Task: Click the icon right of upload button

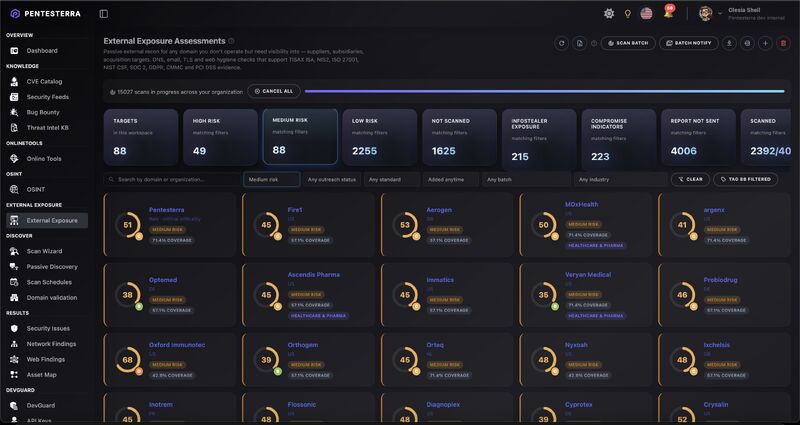Action: click(x=747, y=43)
